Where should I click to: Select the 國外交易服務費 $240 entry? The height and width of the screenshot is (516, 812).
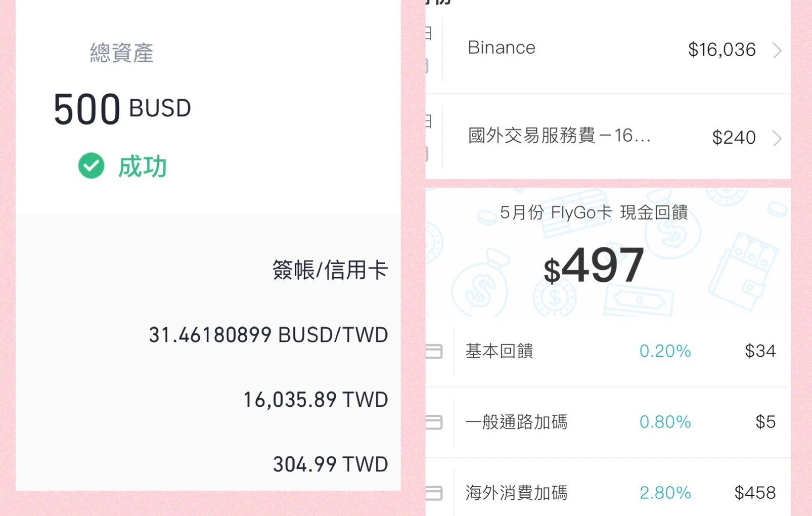608,137
